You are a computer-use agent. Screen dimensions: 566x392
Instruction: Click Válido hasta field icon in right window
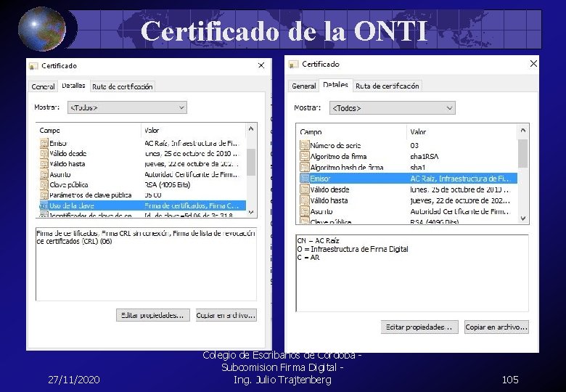(x=304, y=200)
